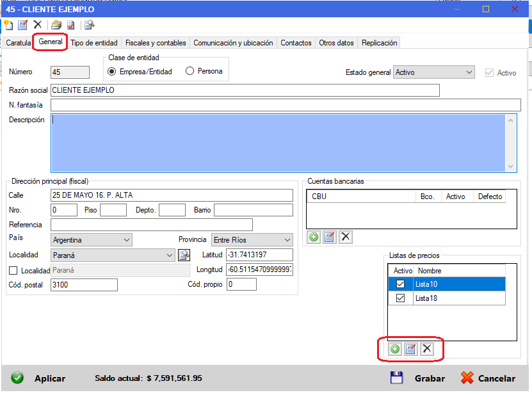Uncheck the Lista10 active checkbox

click(401, 284)
